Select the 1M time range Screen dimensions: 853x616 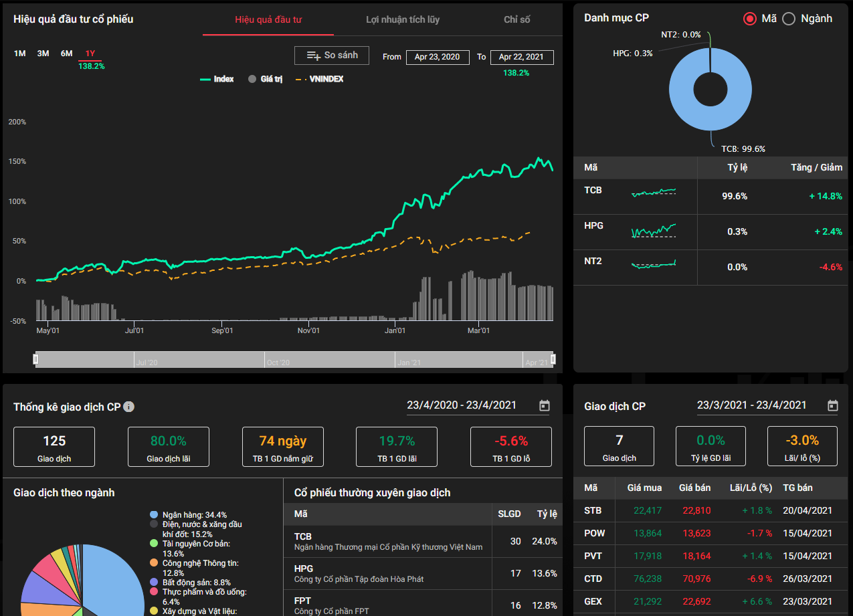(20, 54)
